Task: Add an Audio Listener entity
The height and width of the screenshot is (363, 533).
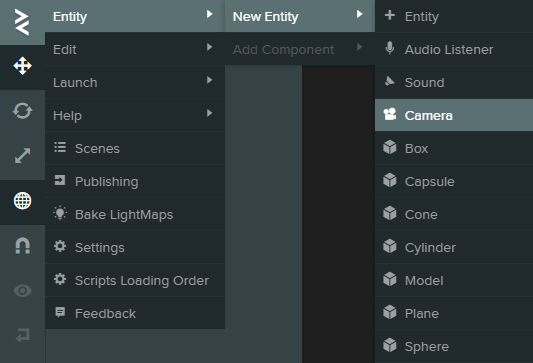Action: [x=454, y=49]
